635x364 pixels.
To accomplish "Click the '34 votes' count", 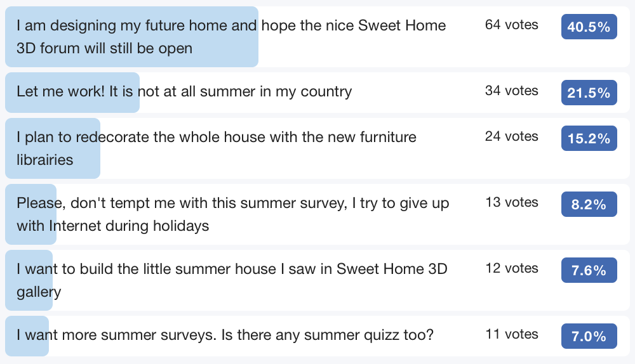I will (511, 91).
